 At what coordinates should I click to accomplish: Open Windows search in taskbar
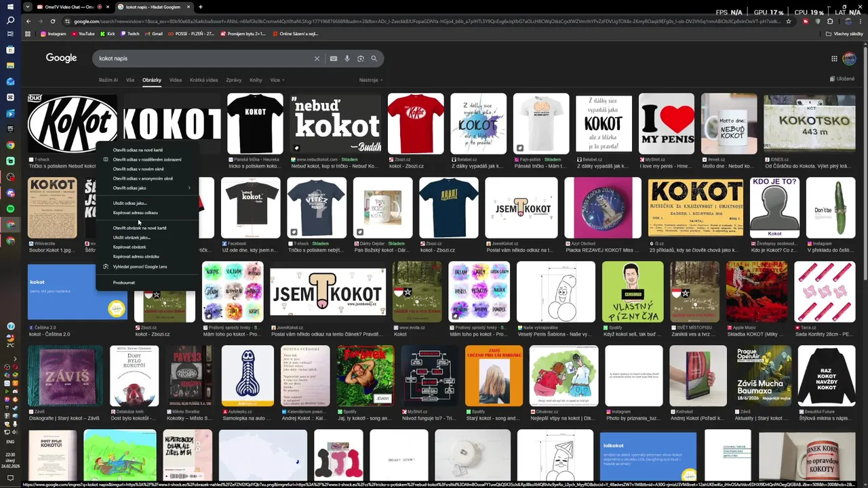[x=10, y=20]
